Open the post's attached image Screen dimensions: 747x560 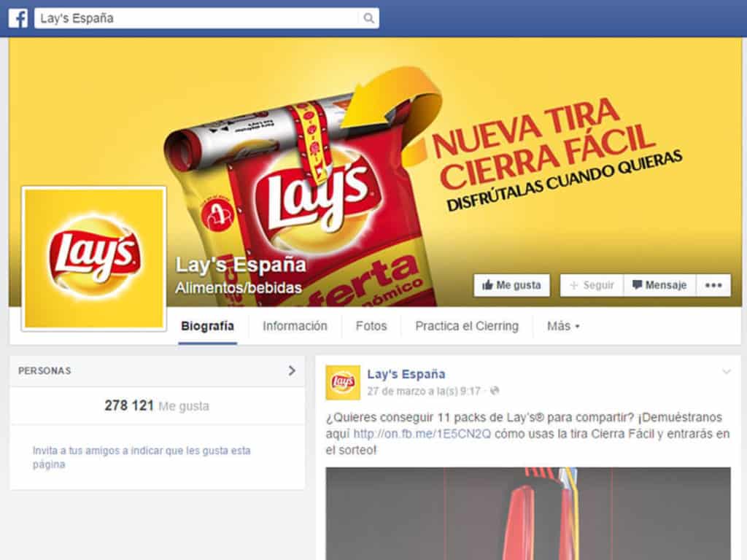tap(528, 513)
